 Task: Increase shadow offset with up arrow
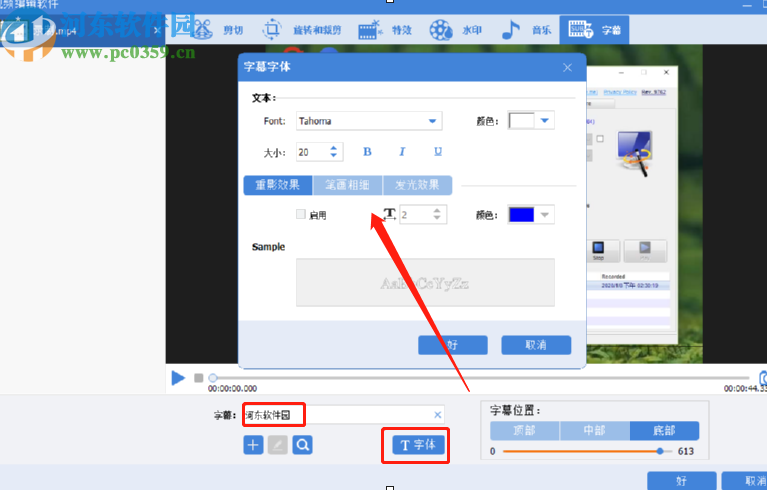[437, 210]
